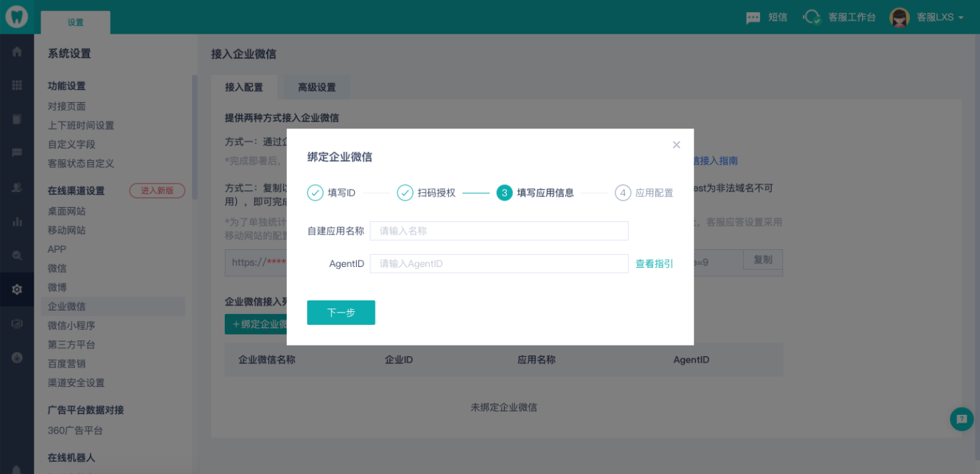Click the 功能设置 section heading
The width and height of the screenshot is (980, 474).
tap(67, 86)
